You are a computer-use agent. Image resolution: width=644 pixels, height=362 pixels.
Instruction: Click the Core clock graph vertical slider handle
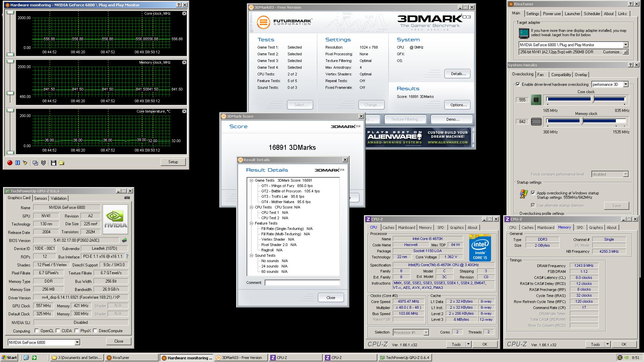[11, 12]
